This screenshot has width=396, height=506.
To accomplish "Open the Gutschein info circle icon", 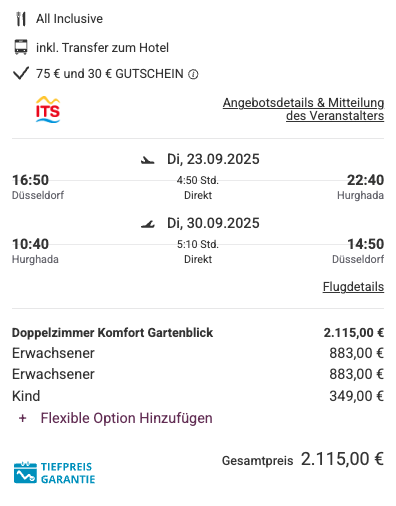I will (193, 74).
